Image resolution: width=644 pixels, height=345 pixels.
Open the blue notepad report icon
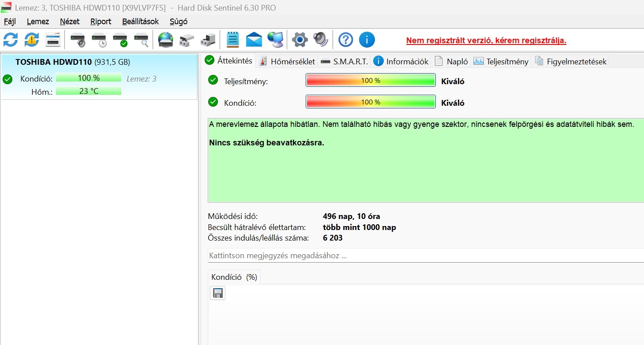(x=233, y=40)
